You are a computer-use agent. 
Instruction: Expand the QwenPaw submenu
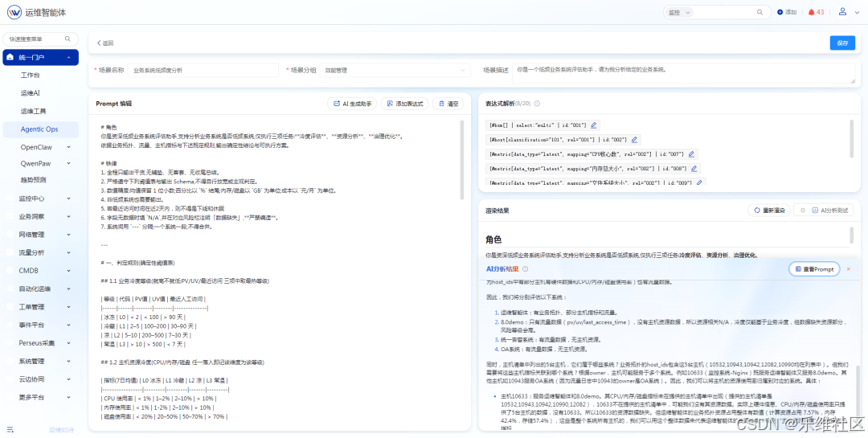(x=68, y=163)
